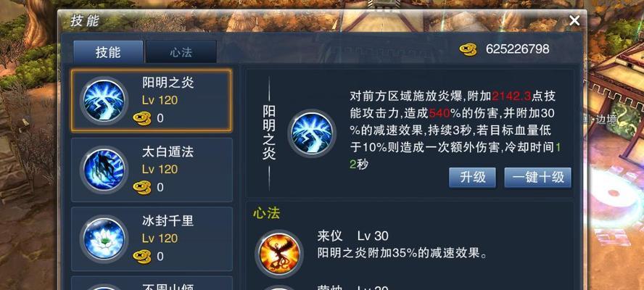Click the 太白遁法 shadow figure skill icon

pos(104,170)
